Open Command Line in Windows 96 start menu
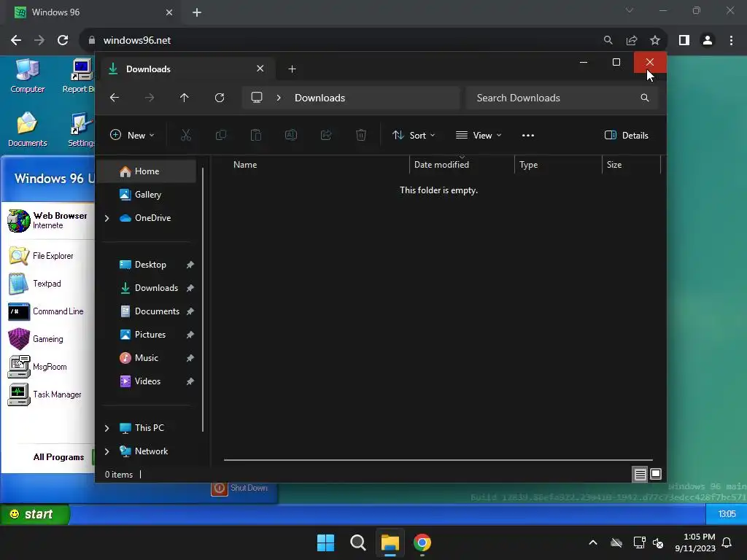Screen dimensions: 747x560 click(46, 311)
